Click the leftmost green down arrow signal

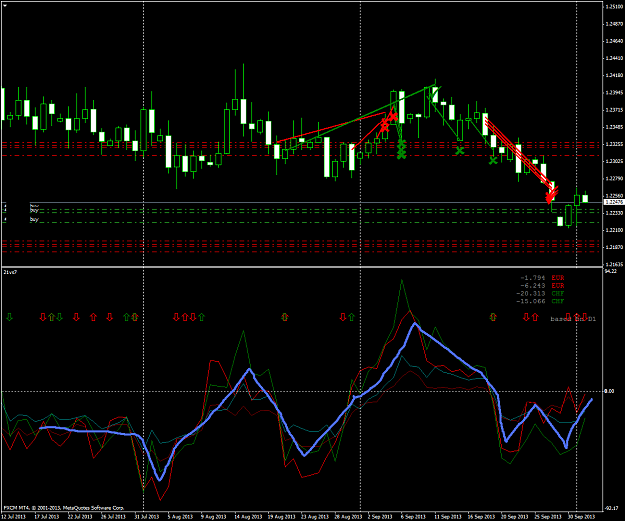click(10, 317)
